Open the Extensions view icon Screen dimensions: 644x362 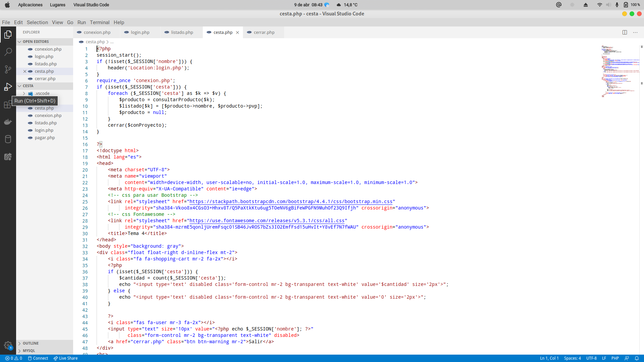7,104
